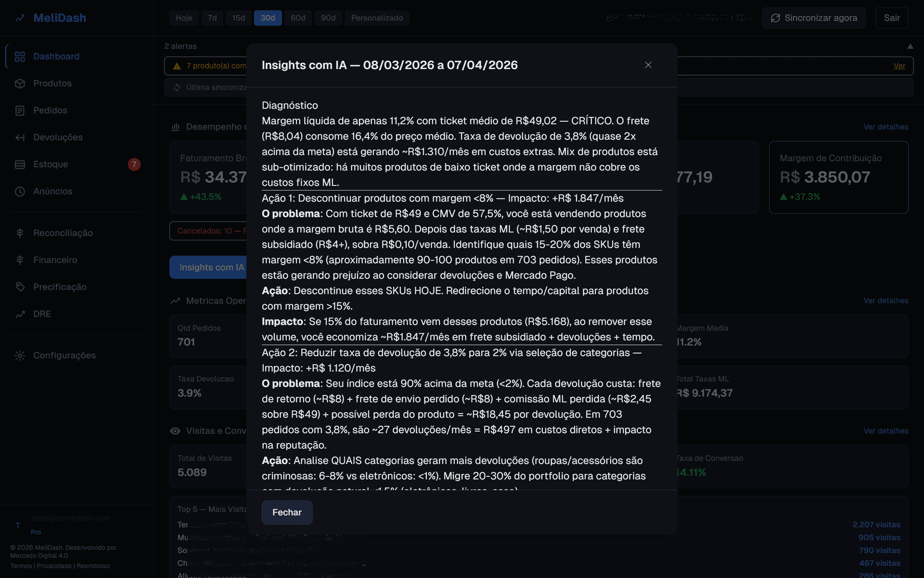Collapse alerts with the top-right triangle

point(911,46)
